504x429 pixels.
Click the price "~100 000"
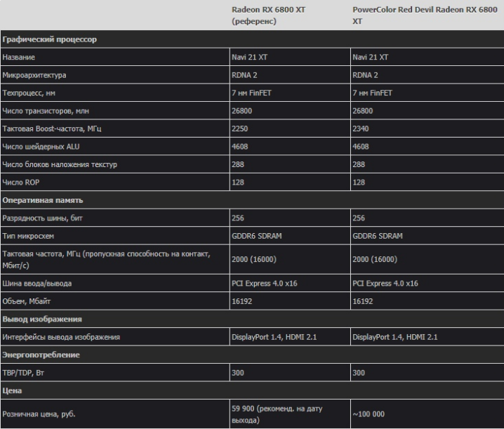coord(369,414)
